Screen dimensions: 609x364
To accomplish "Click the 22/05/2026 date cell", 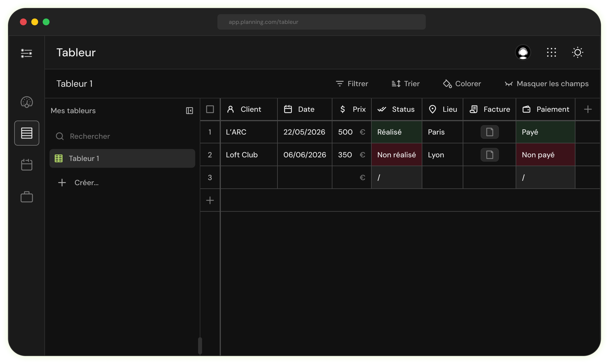I will tap(305, 132).
